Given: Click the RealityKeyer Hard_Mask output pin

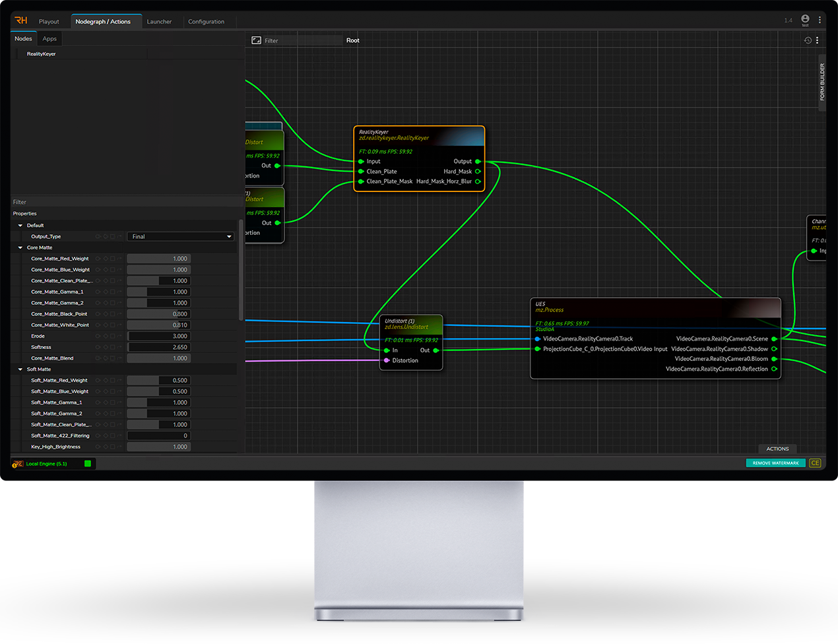Looking at the screenshot, I should tap(478, 172).
